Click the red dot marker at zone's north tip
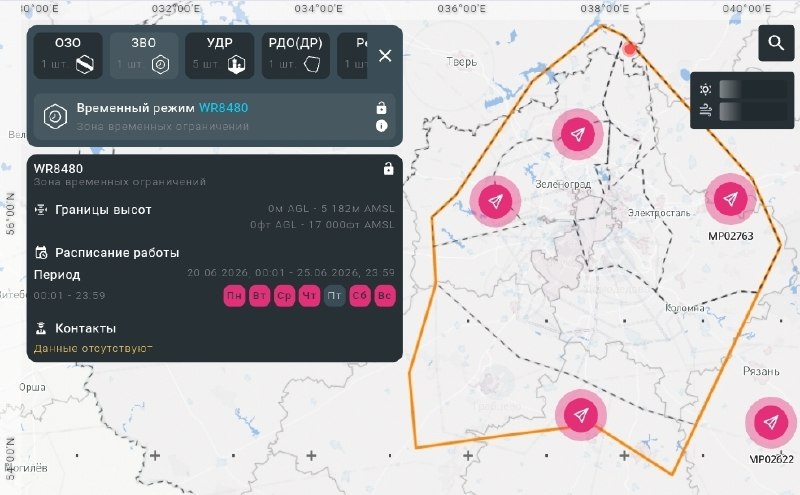 [630, 49]
